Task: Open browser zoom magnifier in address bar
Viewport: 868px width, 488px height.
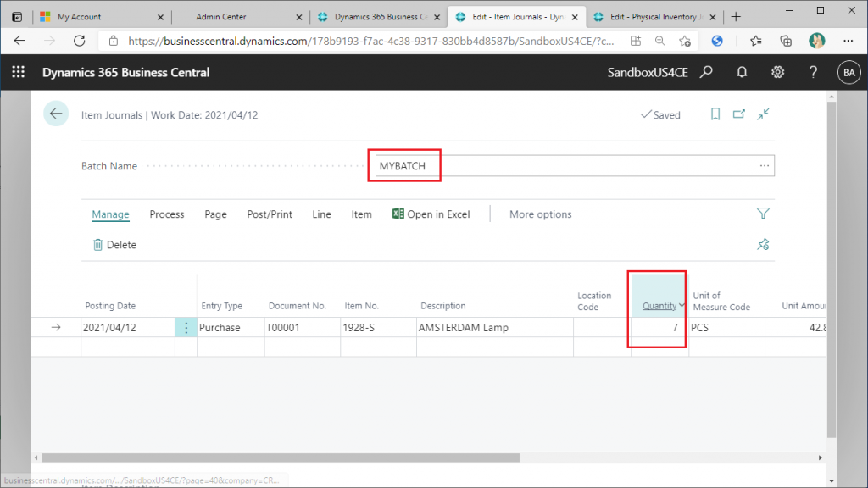Action: [659, 41]
